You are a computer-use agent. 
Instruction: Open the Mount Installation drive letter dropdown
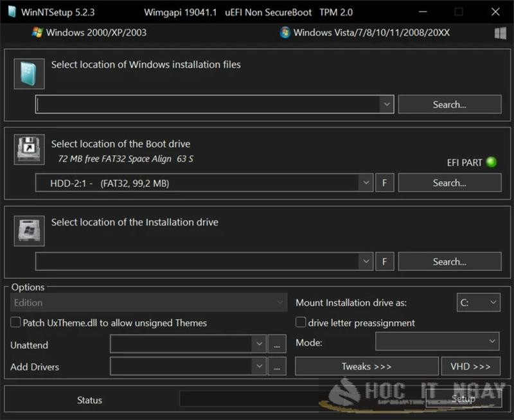(x=478, y=302)
